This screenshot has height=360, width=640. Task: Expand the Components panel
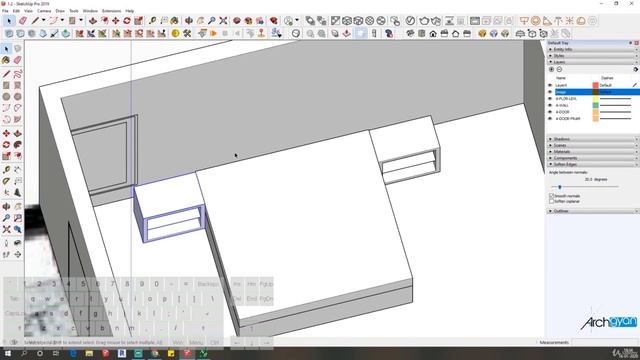point(593,158)
